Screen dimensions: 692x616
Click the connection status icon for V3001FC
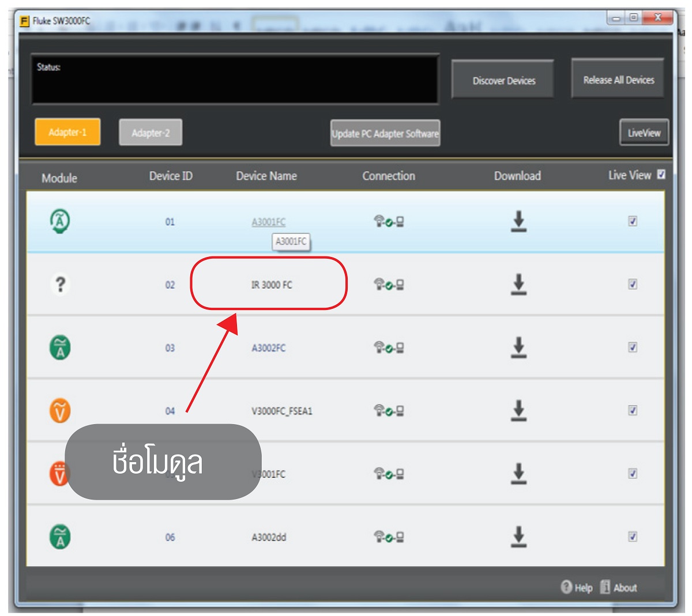pos(389,474)
